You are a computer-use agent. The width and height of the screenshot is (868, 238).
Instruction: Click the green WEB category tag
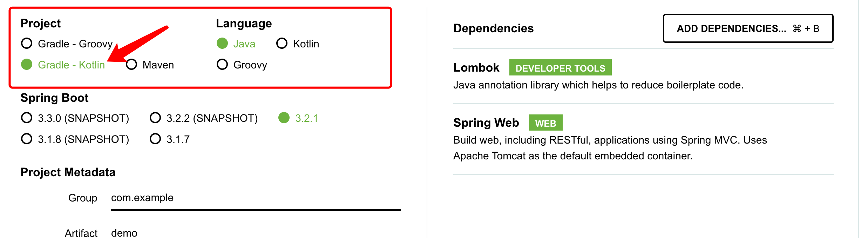[545, 123]
